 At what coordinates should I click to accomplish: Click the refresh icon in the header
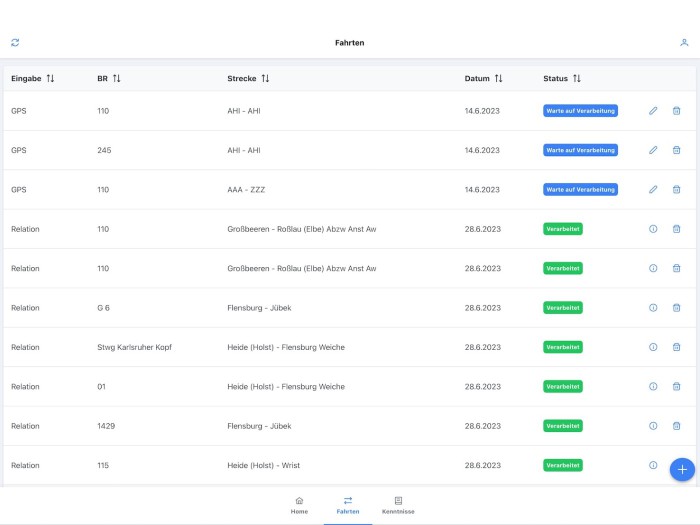(15, 42)
